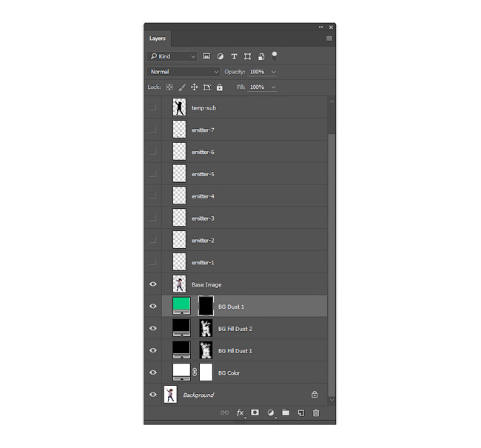The image size is (481, 448).
Task: Show the emitter-7 layer
Action: point(152,130)
